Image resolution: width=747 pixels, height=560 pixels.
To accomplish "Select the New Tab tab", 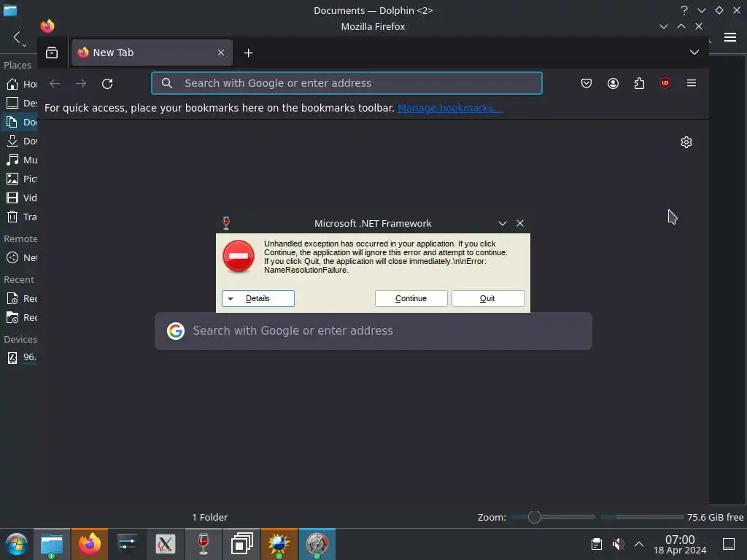I will [x=152, y=52].
